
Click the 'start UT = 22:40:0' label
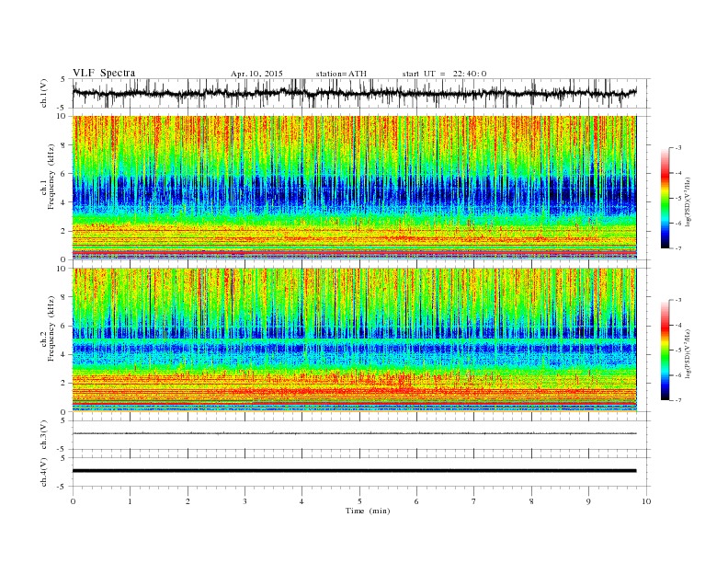click(x=444, y=74)
